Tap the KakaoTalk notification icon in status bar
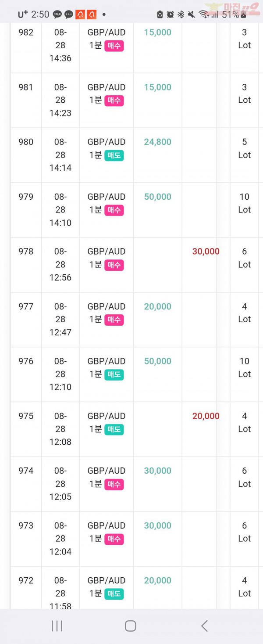The height and width of the screenshot is (644, 263). point(57,14)
